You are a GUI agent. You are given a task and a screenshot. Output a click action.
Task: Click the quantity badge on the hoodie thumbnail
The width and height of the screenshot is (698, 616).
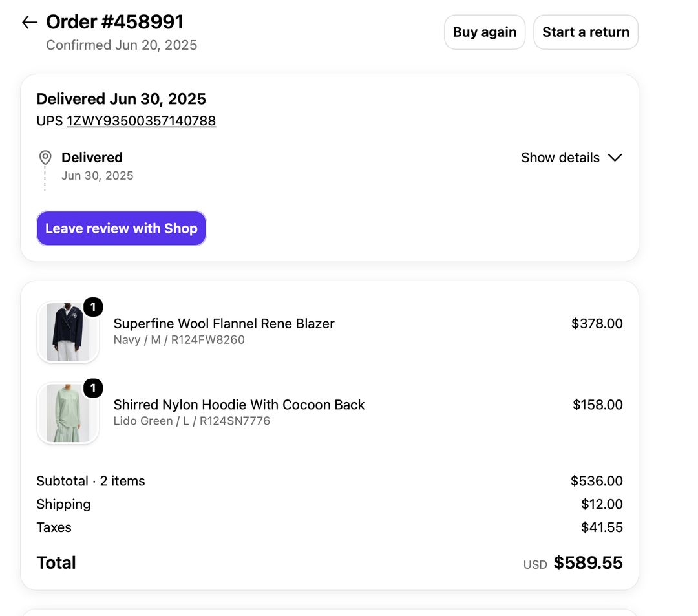[93, 388]
